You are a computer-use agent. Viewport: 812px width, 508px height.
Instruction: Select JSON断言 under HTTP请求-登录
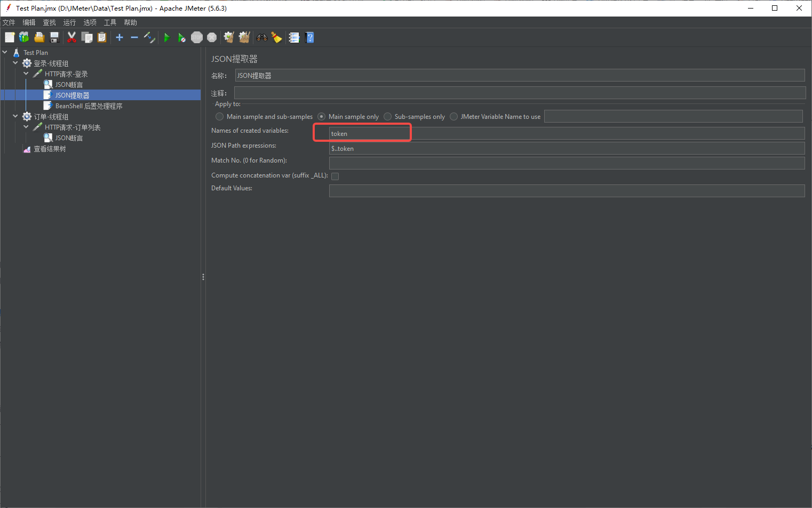click(x=69, y=85)
